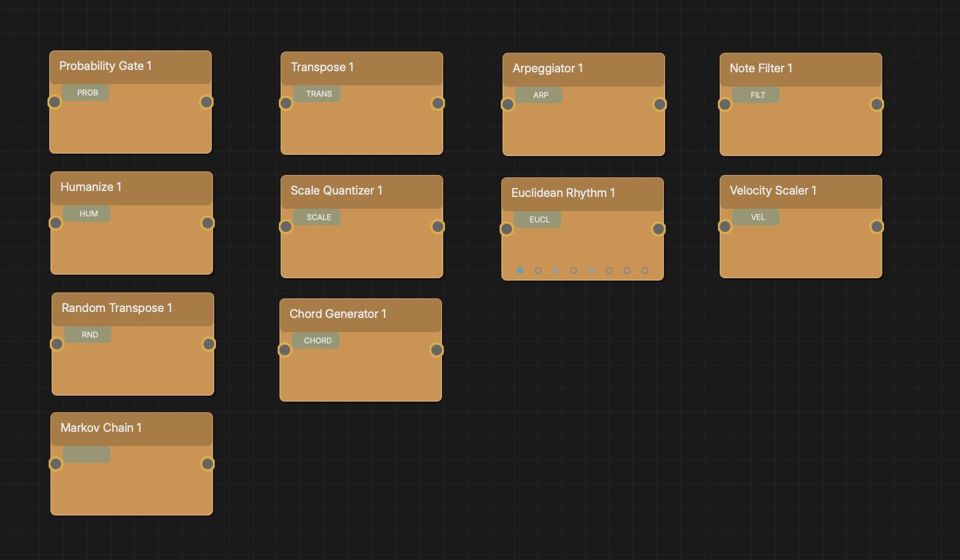960x560 pixels.
Task: Toggle the second Euclidean Rhythm step dot
Action: pos(538,271)
